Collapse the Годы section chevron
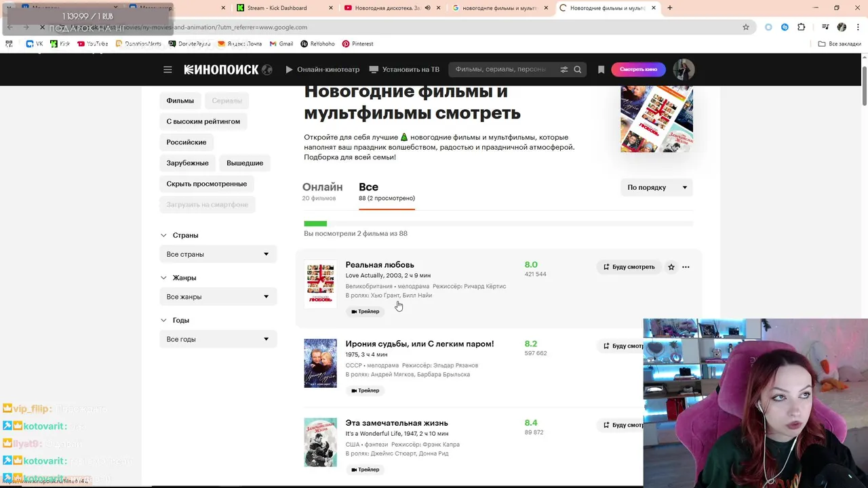This screenshot has height=488, width=868. pyautogui.click(x=163, y=320)
